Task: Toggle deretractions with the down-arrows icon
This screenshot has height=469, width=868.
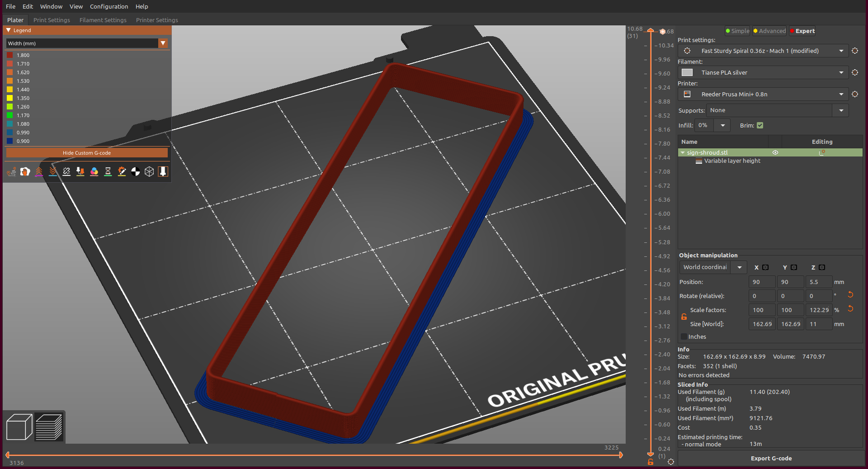Action: [53, 172]
